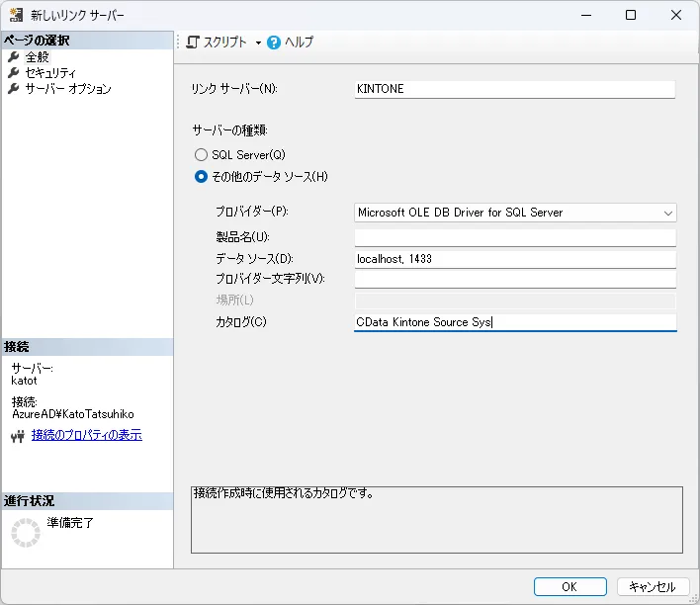Screen dimensions: 700x605
Task: Click the キャンセル button
Action: click(653, 586)
